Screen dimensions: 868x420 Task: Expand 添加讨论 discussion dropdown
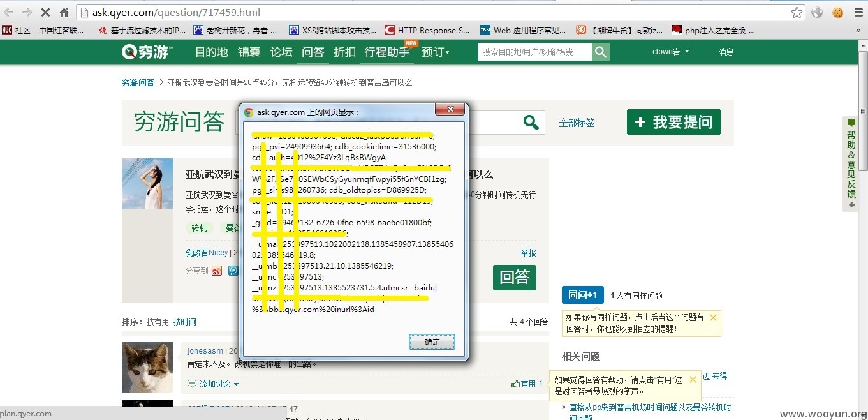pyautogui.click(x=214, y=384)
